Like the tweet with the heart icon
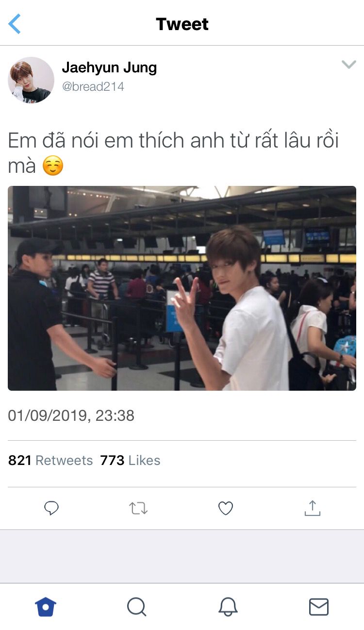Screen dimensions: 364x630 (226, 508)
